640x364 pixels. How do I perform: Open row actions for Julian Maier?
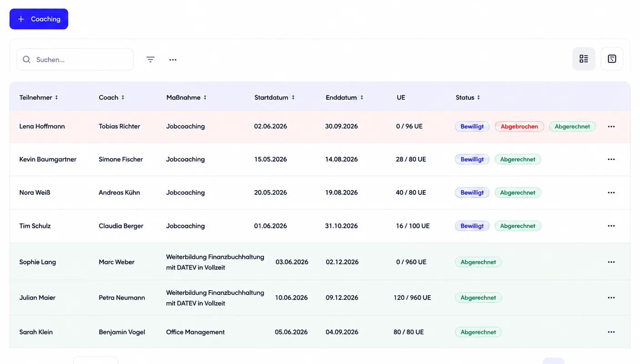[611, 298]
